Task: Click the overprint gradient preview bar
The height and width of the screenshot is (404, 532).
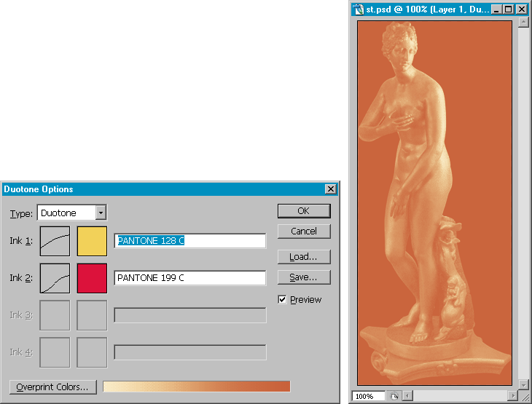Action: [197, 387]
